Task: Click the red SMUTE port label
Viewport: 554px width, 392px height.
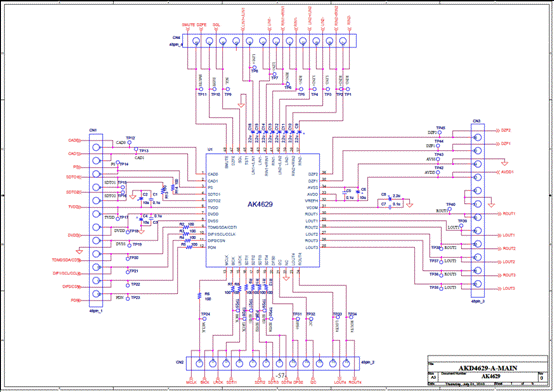Action: (188, 25)
